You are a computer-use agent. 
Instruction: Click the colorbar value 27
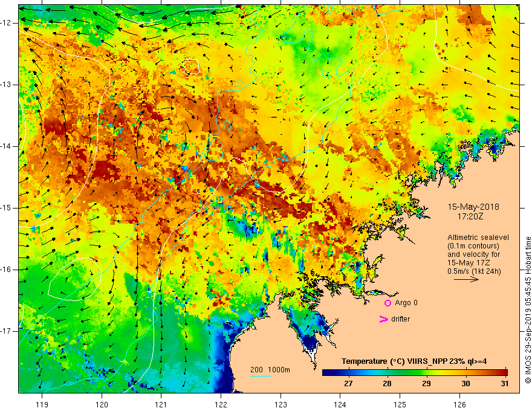348,384
